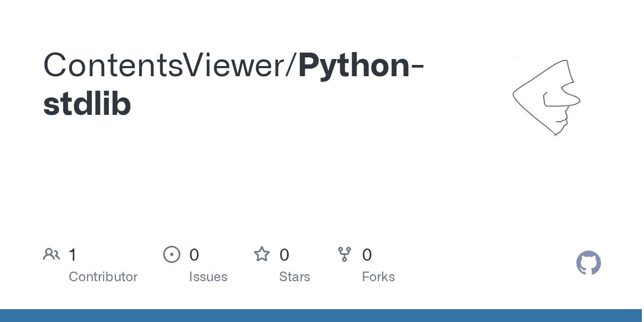Screen dimensions: 644x322
Task: Click the Contributors people icon
Action: [52, 254]
